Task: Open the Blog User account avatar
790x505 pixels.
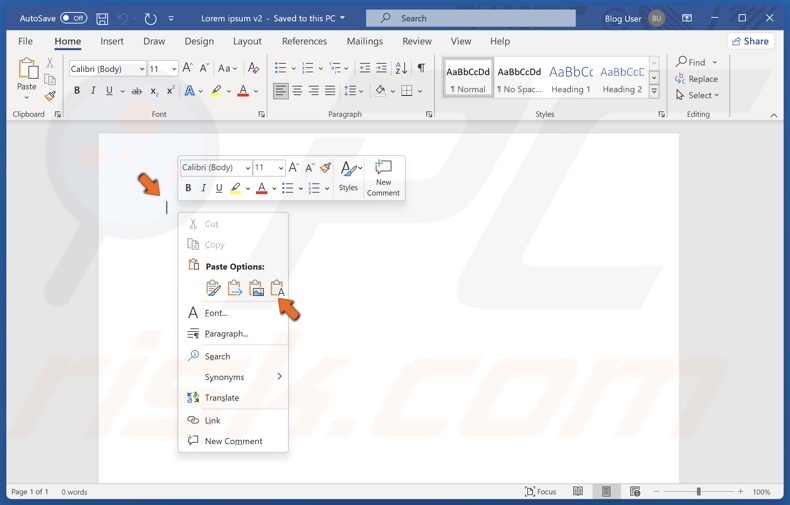Action: pos(656,18)
